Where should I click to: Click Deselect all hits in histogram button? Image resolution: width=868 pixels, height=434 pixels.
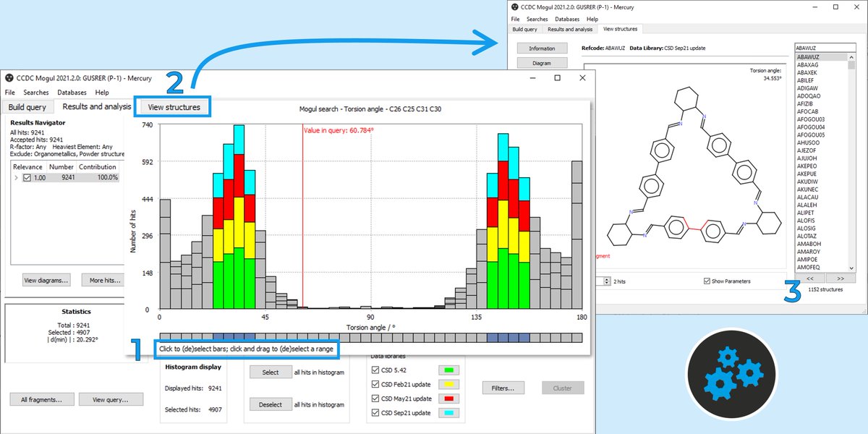271,404
